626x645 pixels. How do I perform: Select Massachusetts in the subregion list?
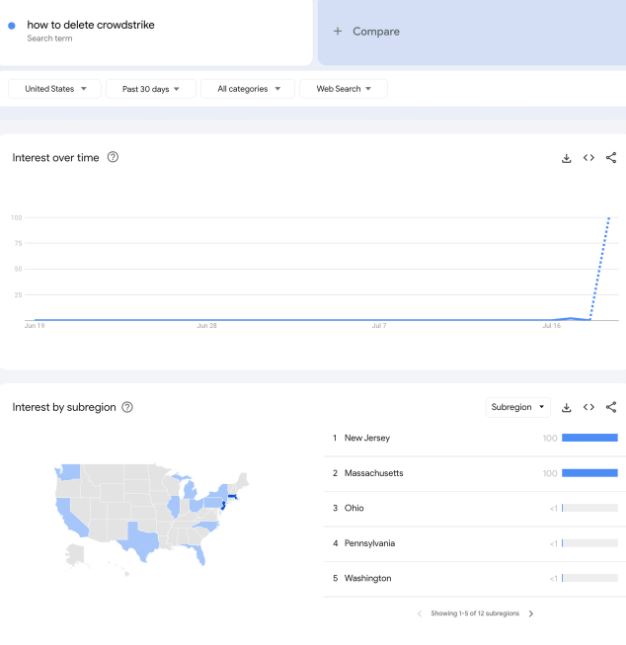click(x=475, y=473)
